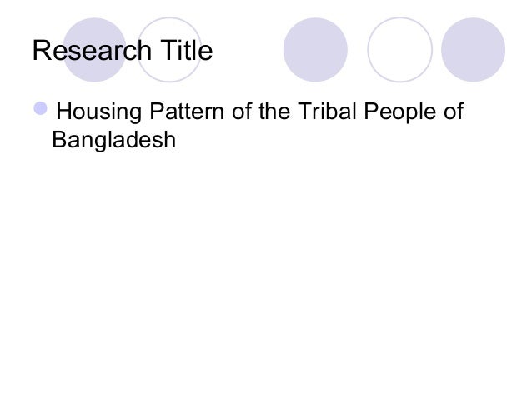Click the last filled lavender circle at far right

(x=473, y=50)
